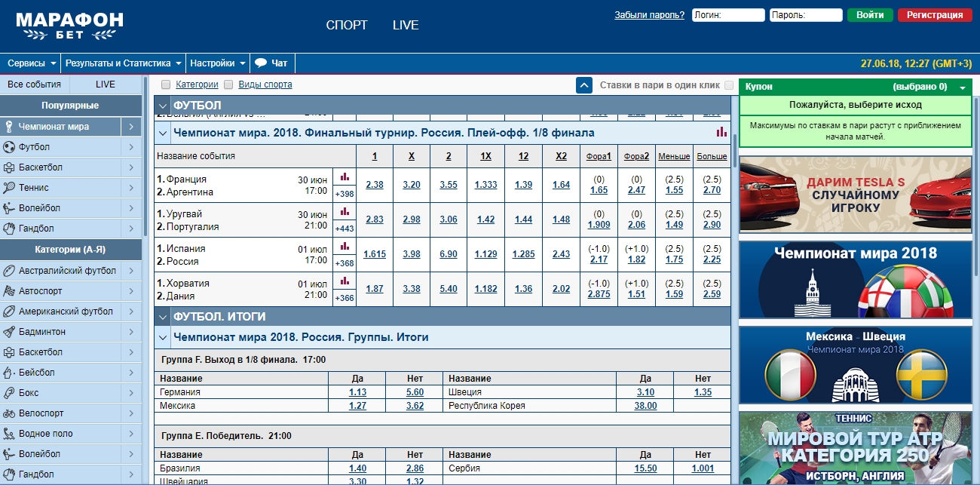Enable one-click betting checkbox

point(728,85)
